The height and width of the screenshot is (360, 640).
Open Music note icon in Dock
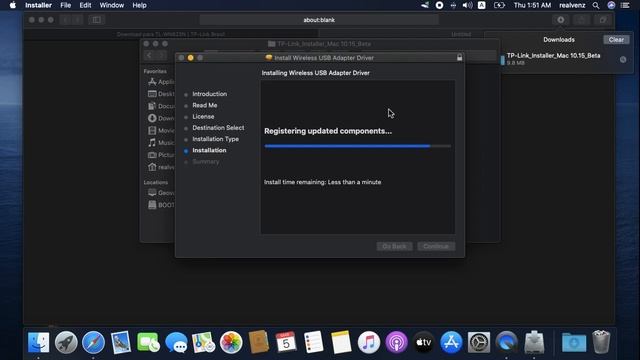[x=369, y=342]
